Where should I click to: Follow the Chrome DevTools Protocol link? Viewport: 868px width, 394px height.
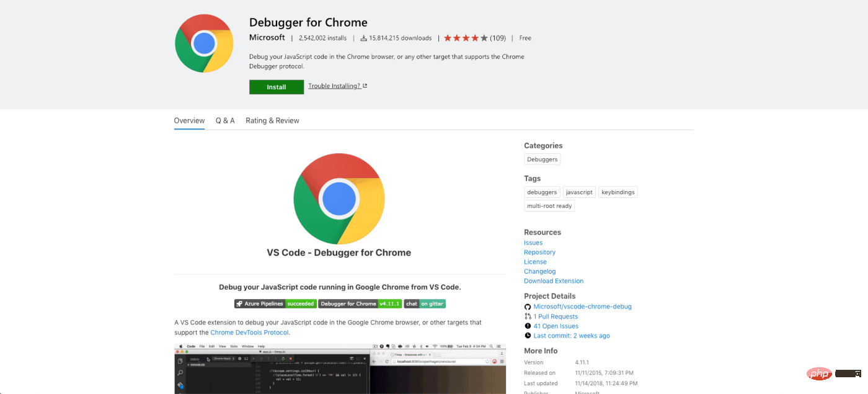click(250, 333)
